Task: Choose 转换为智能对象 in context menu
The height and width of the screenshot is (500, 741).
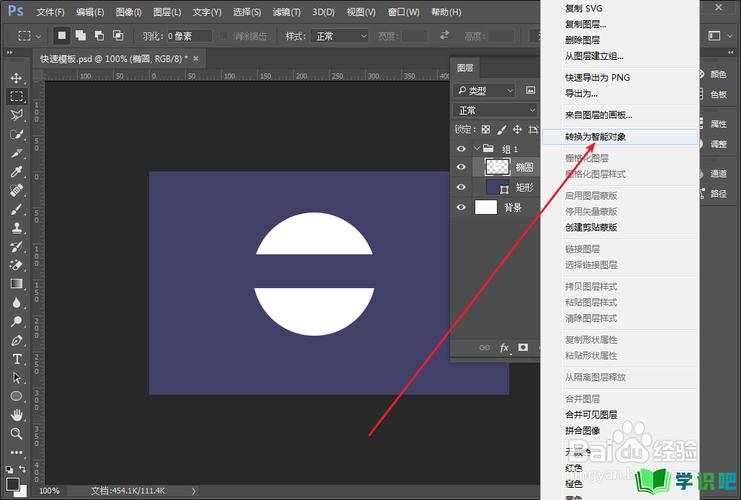Action: (x=620, y=137)
